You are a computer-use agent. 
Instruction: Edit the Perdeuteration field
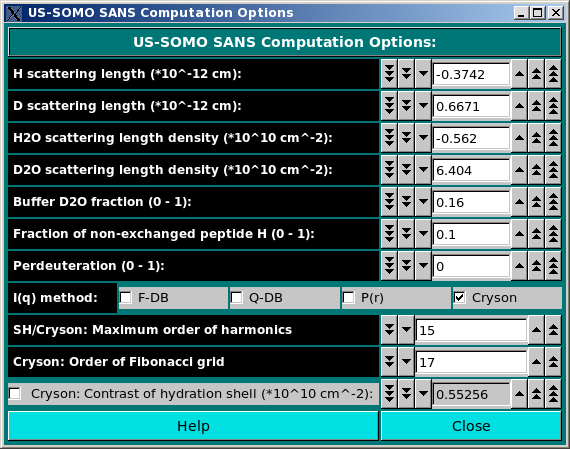[471, 266]
